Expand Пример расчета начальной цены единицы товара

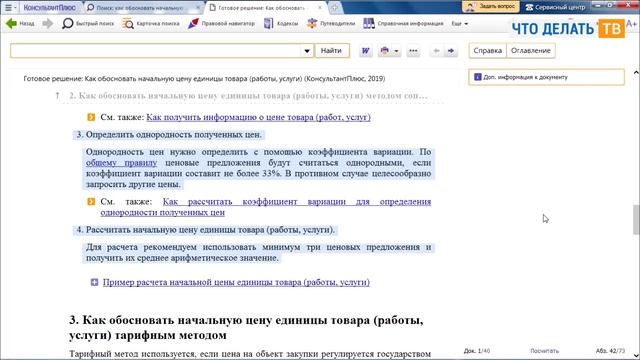pyautogui.click(x=236, y=282)
